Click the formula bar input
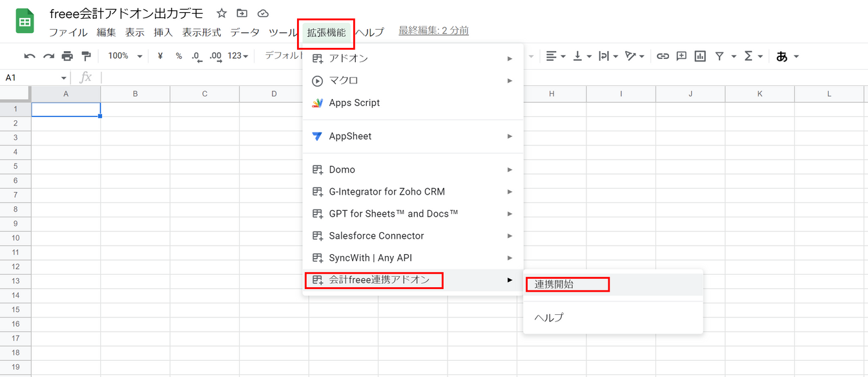Image resolution: width=868 pixels, height=377 pixels. (x=484, y=78)
